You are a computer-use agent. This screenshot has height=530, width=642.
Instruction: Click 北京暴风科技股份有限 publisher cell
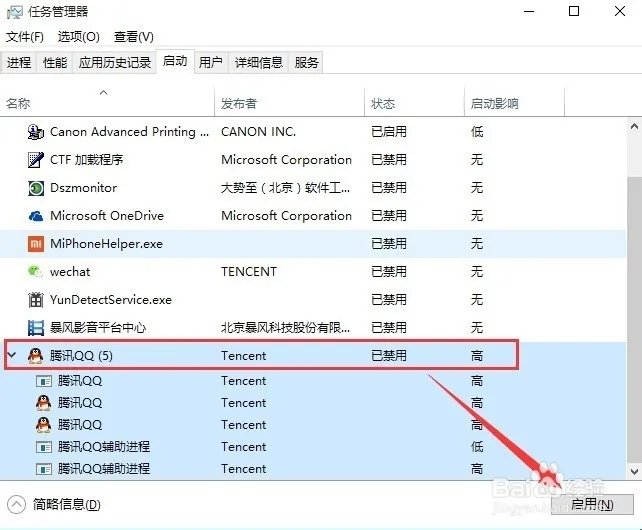pyautogui.click(x=285, y=328)
